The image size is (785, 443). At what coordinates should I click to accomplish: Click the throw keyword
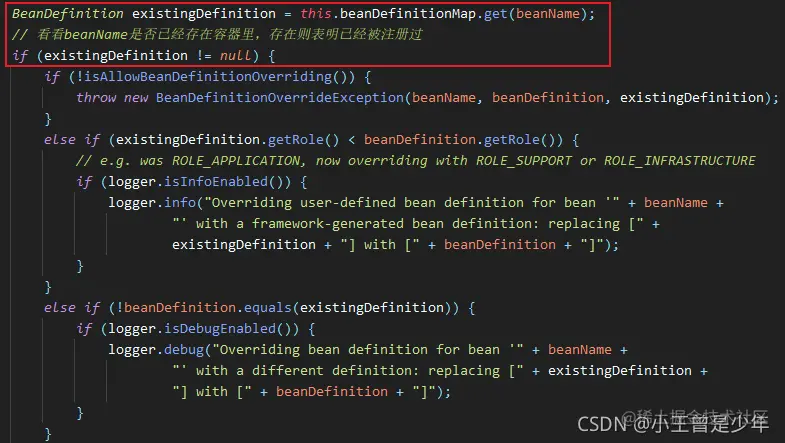tap(96, 98)
